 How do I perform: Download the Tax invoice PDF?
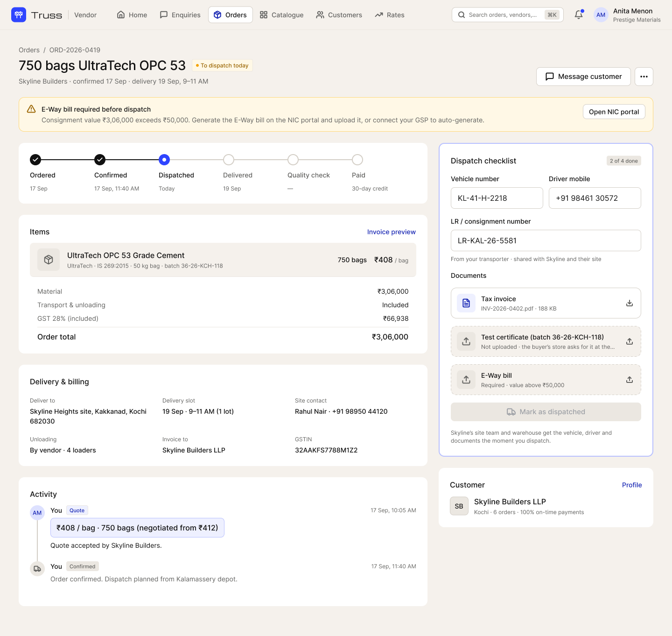tap(630, 303)
